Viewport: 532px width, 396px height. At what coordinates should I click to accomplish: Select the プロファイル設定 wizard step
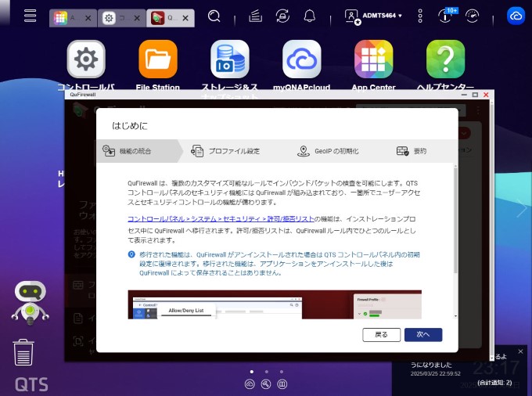(x=225, y=151)
